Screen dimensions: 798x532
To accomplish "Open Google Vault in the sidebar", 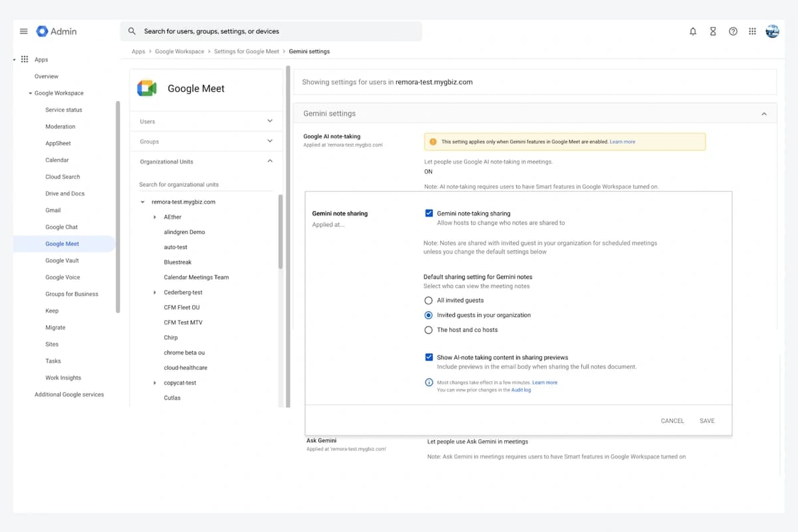I will pyautogui.click(x=62, y=261).
